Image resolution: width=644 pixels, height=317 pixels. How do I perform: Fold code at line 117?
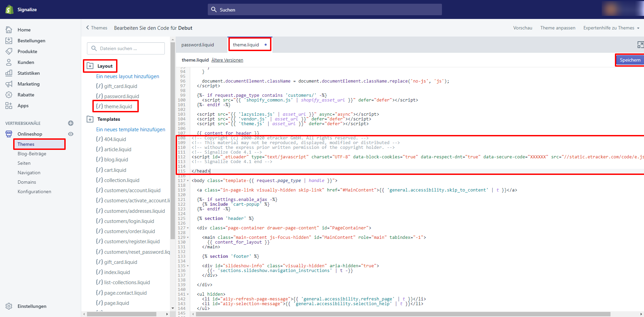[188, 181]
